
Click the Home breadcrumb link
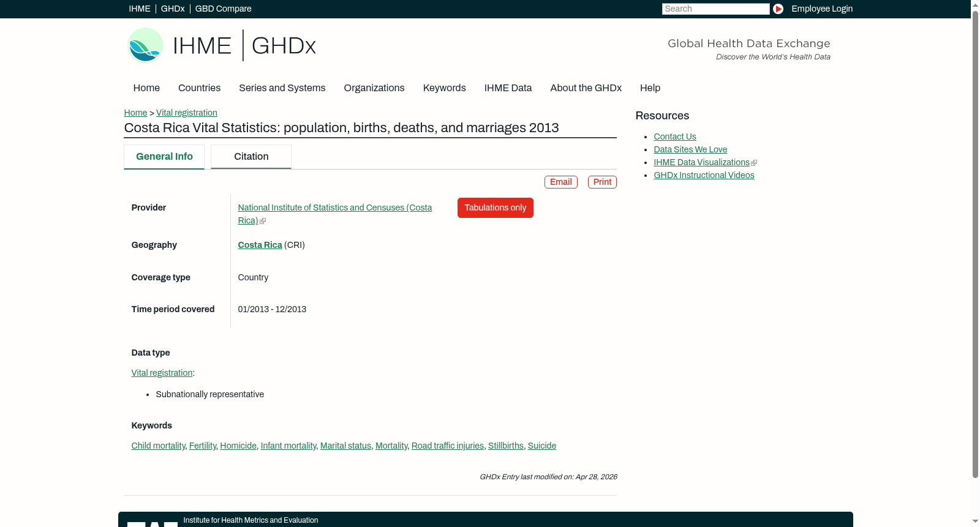pyautogui.click(x=135, y=113)
